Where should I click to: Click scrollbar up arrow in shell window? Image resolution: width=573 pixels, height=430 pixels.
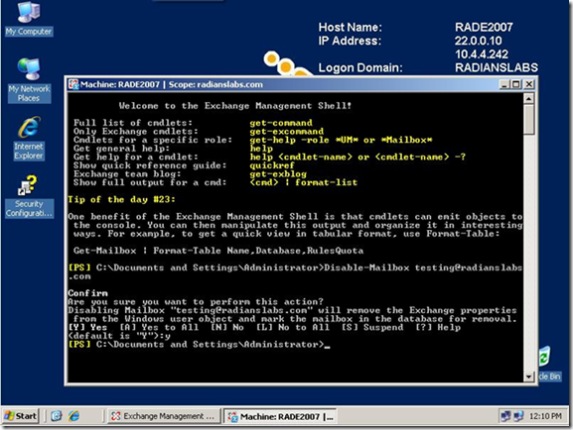[529, 99]
